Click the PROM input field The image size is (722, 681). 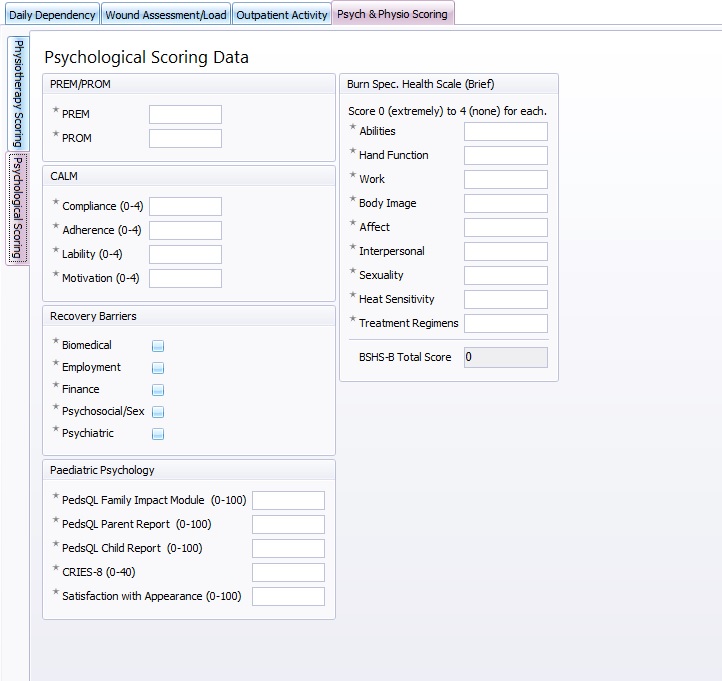tap(185, 138)
